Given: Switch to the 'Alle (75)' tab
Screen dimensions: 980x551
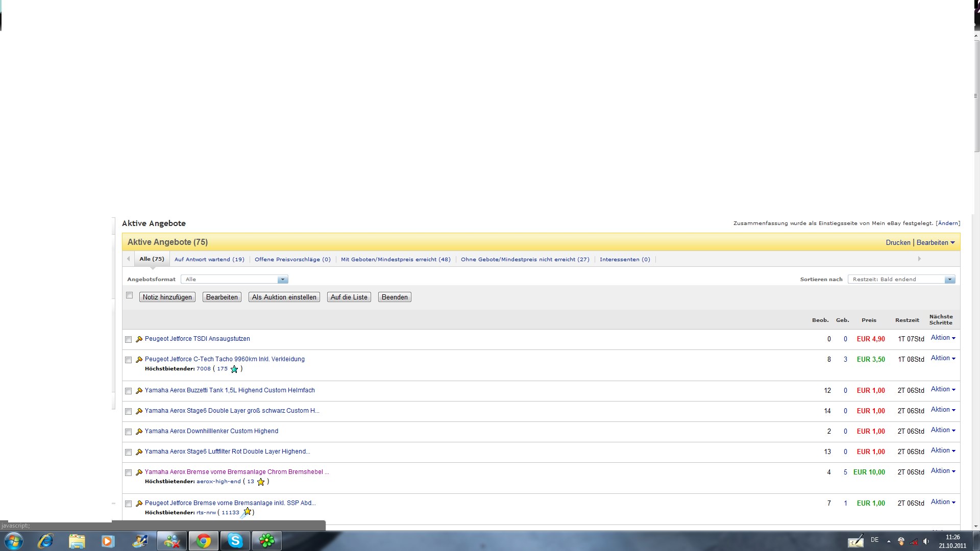Looking at the screenshot, I should (152, 259).
